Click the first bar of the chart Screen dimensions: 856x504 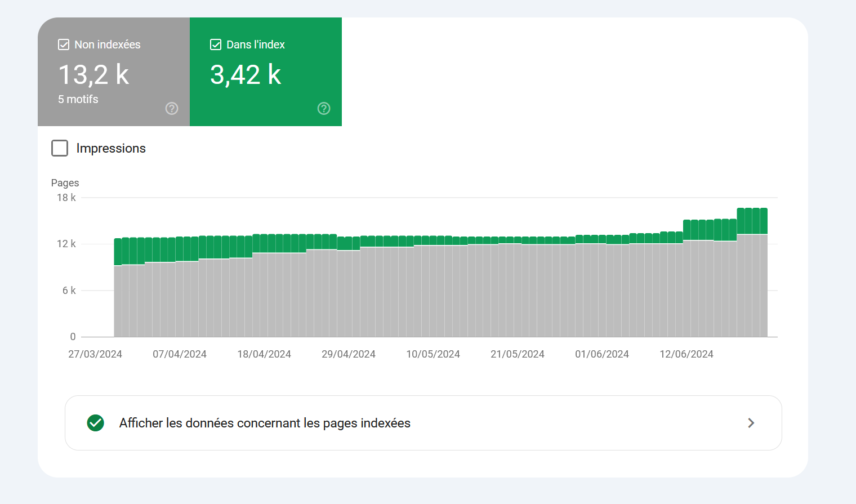click(x=118, y=288)
